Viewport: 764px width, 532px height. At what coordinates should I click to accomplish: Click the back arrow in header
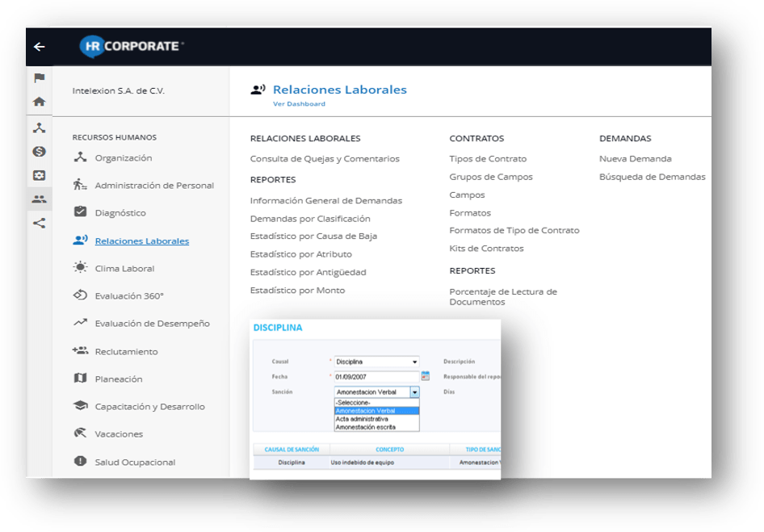point(39,47)
